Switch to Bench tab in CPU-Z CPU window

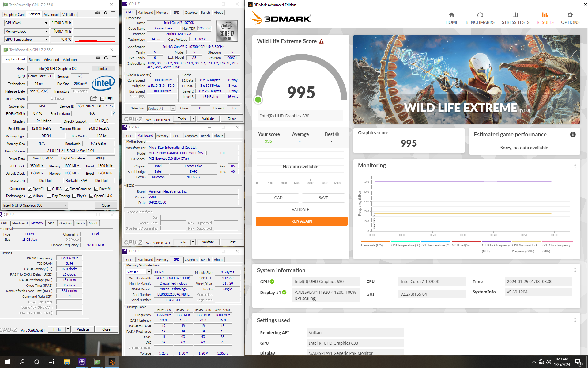[x=205, y=13]
